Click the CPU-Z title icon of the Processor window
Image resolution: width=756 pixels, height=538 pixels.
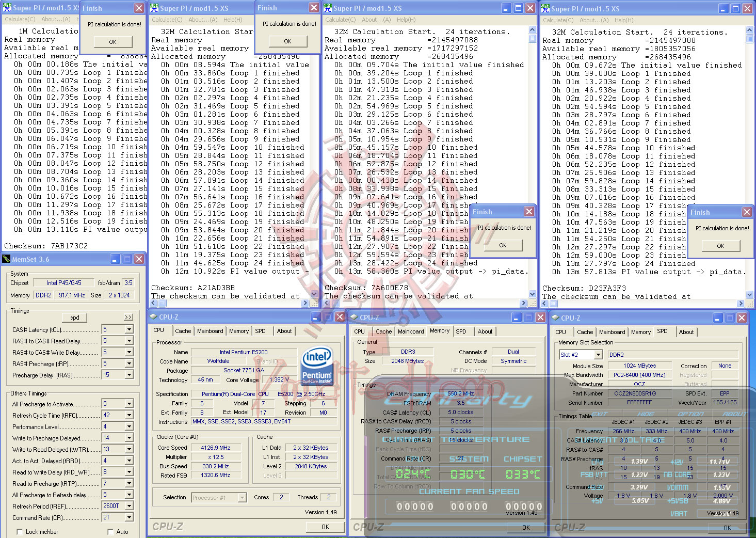(x=153, y=317)
